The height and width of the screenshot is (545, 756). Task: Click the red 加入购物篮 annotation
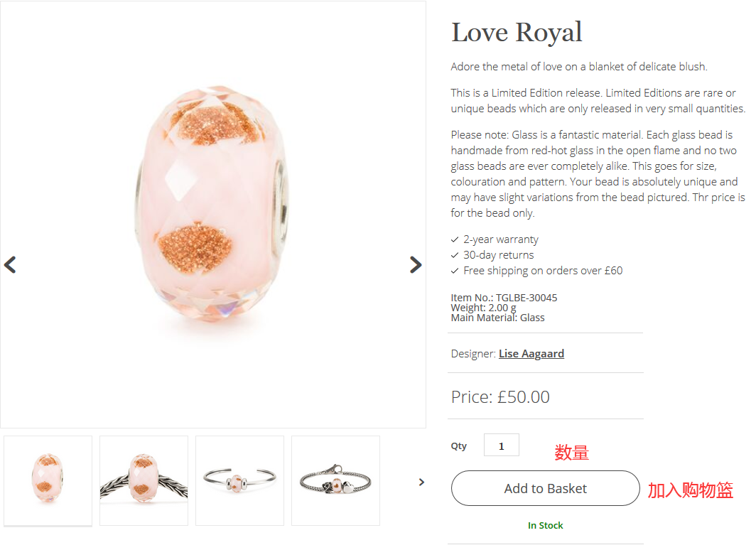click(x=690, y=490)
